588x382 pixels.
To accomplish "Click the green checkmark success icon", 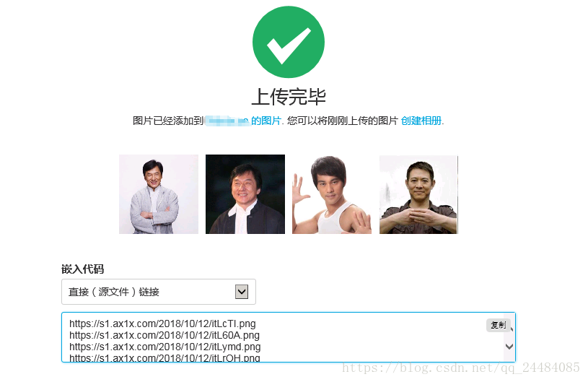I will pyautogui.click(x=289, y=42).
